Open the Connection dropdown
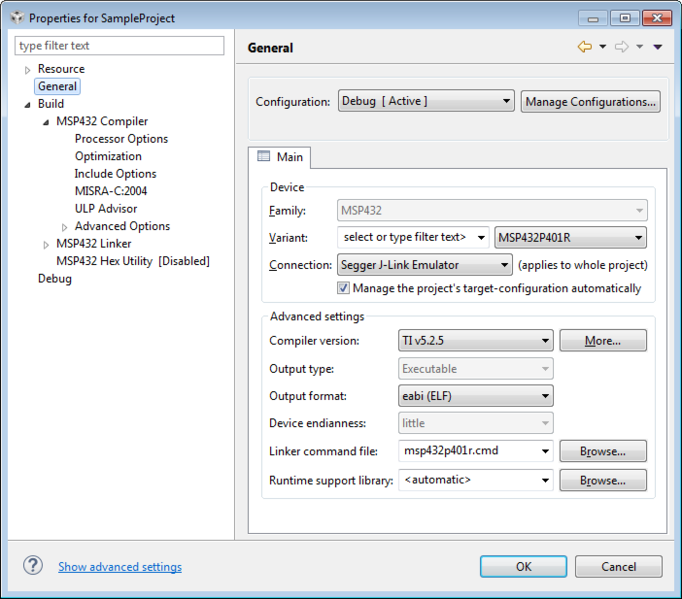This screenshot has height=599, width=682. (425, 264)
